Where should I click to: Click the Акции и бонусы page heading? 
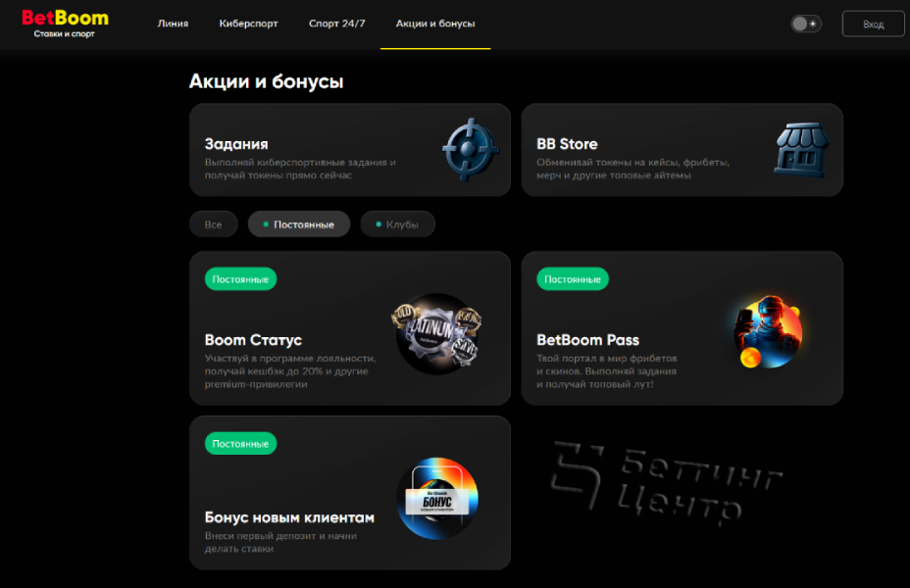[266, 81]
